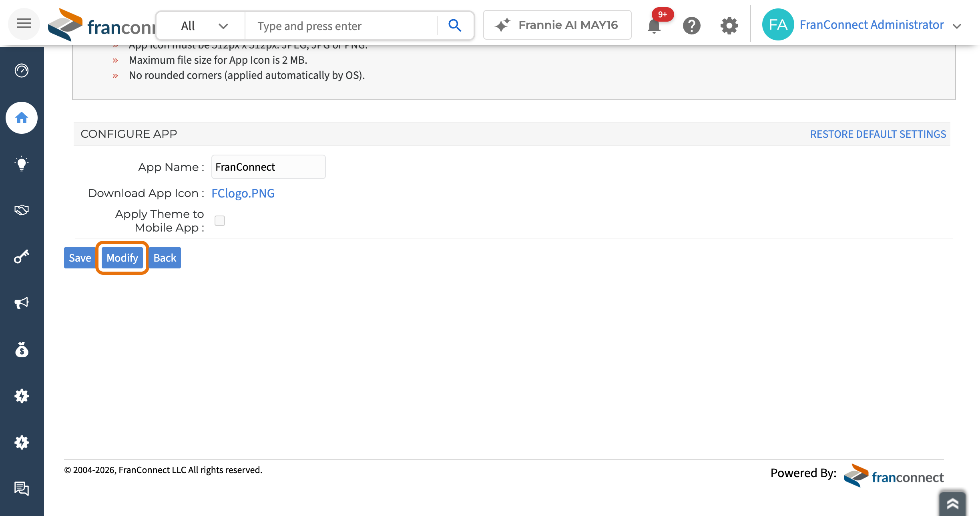Open the dashboard gauge sidebar icon
Image resolution: width=980 pixels, height=516 pixels.
point(22,71)
